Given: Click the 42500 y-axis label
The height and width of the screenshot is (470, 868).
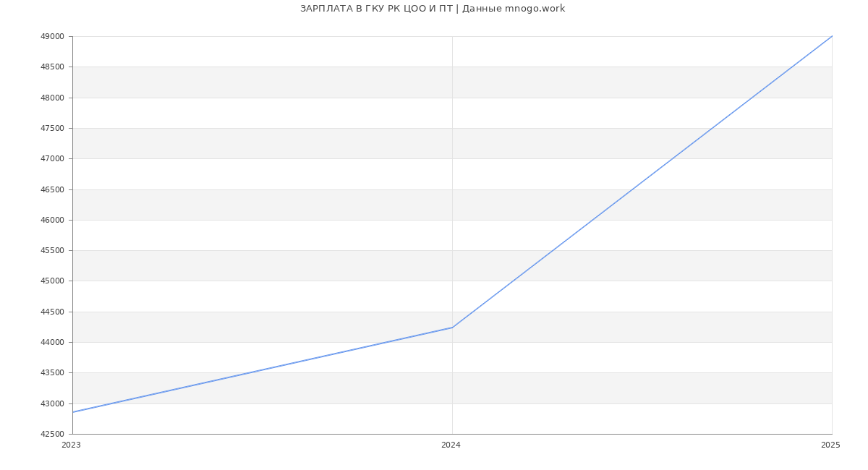Looking at the screenshot, I should click(53, 435).
